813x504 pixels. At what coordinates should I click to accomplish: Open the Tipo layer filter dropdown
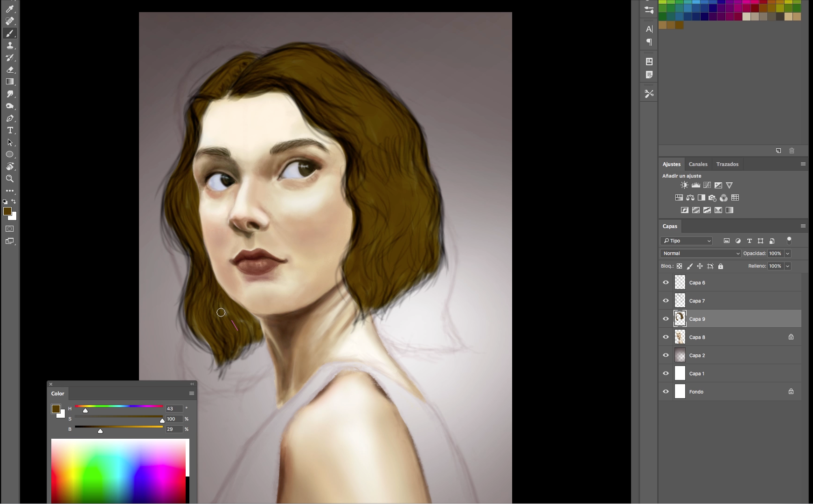coord(686,241)
